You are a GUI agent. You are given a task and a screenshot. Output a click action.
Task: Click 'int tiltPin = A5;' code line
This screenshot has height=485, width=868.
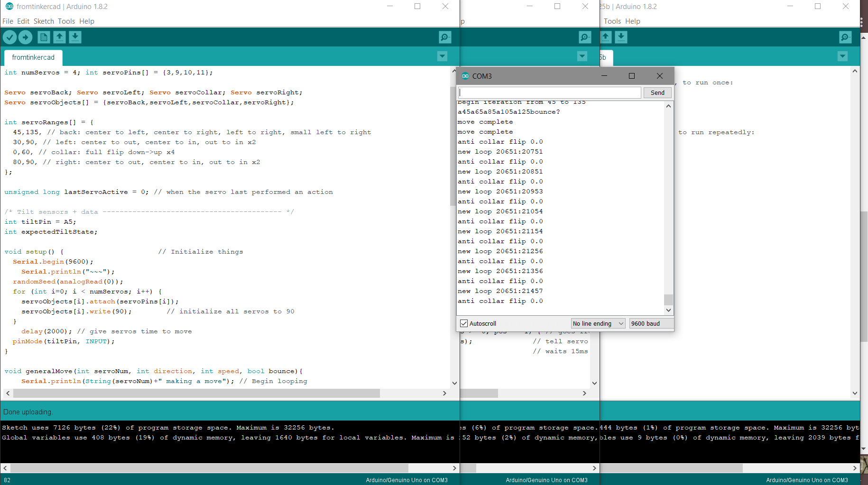40,222
